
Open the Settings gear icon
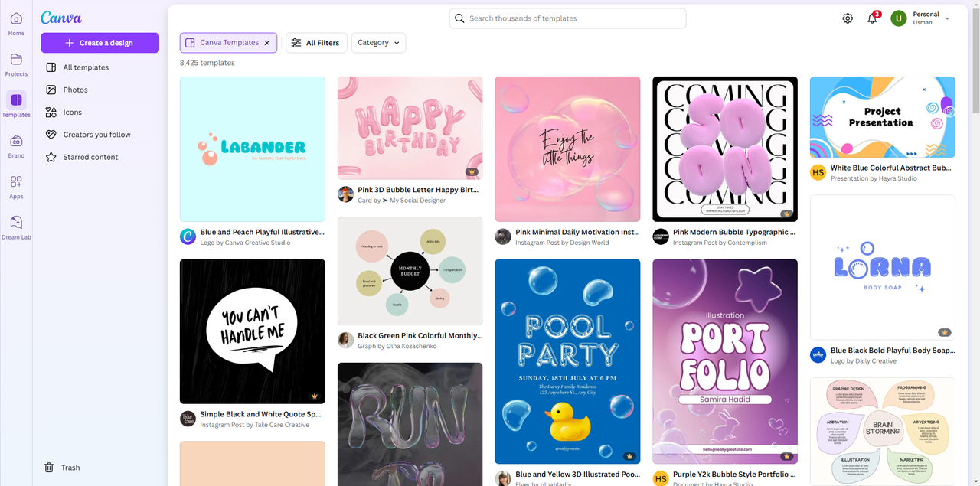click(848, 18)
